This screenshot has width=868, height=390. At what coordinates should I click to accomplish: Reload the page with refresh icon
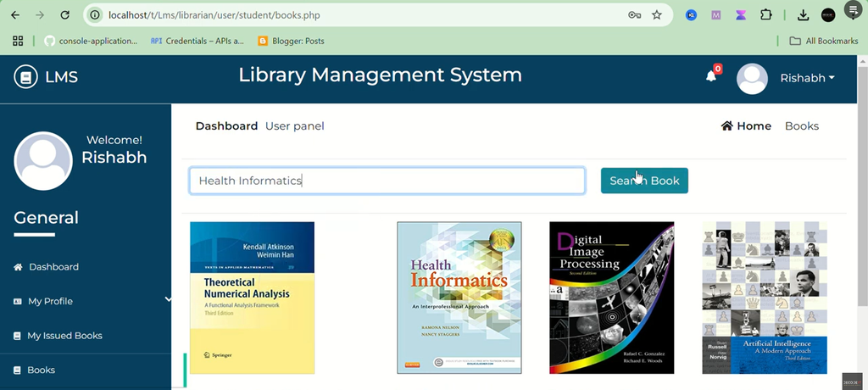point(64,15)
